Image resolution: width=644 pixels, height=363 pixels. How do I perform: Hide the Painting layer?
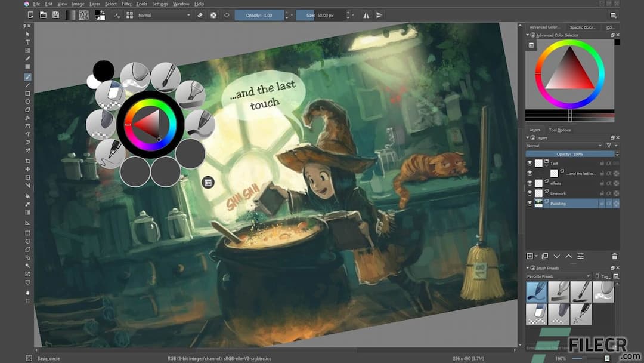coord(530,202)
